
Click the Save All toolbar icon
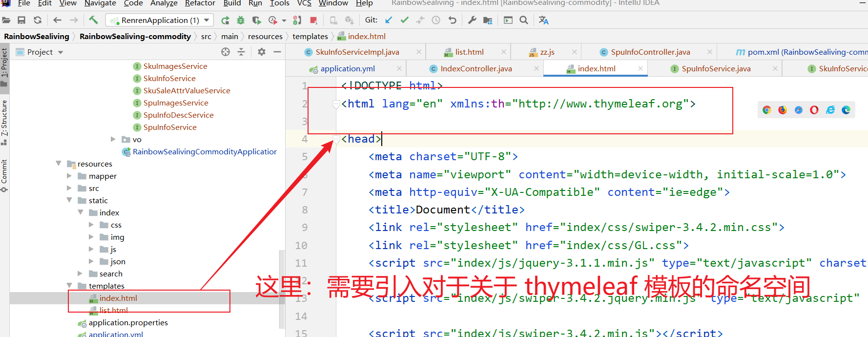pyautogui.click(x=21, y=20)
